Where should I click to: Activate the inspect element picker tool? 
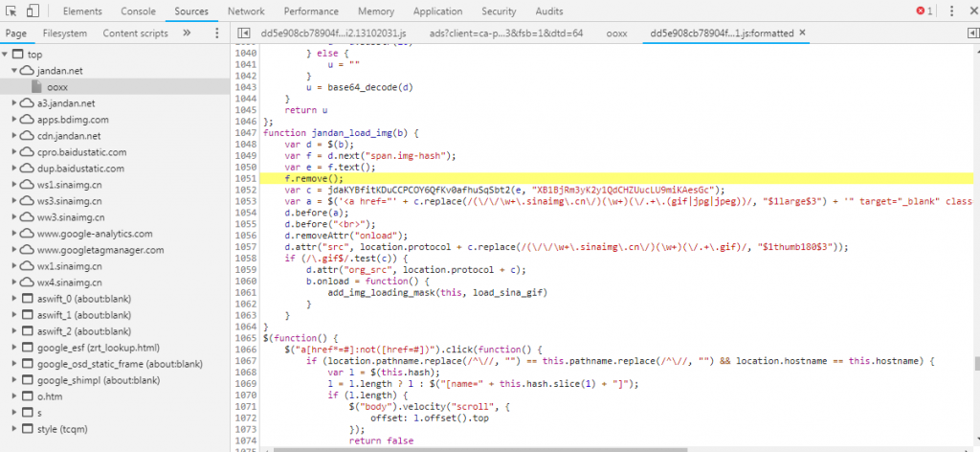[x=12, y=11]
